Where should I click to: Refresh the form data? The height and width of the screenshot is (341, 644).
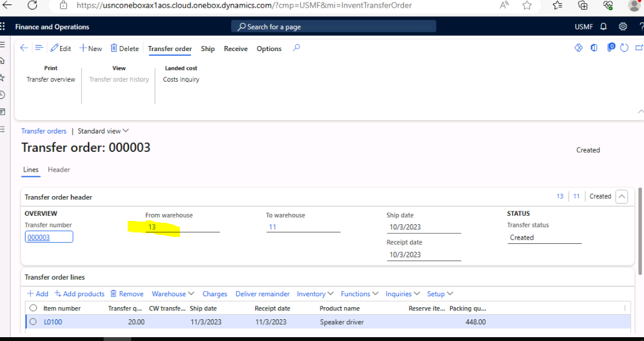[x=624, y=48]
